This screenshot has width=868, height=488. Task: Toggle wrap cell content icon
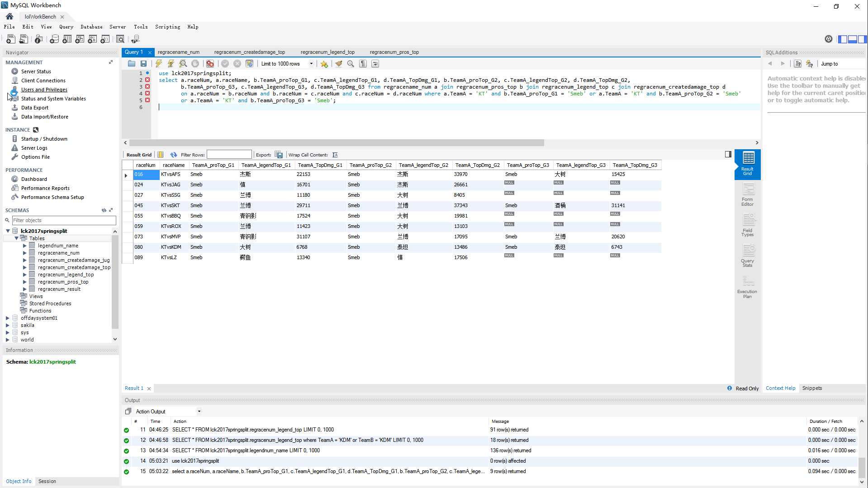point(335,155)
